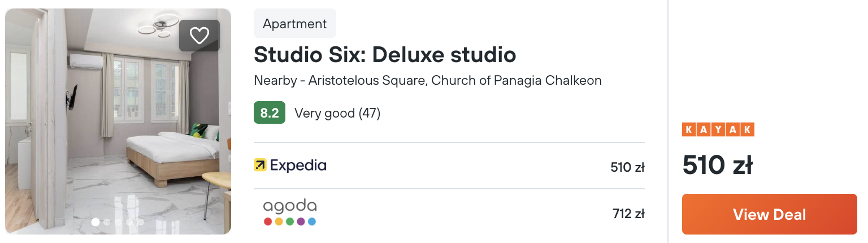This screenshot has width=868, height=243.
Task: Click the large 510 zł KAYAK price
Action: pyautogui.click(x=717, y=165)
